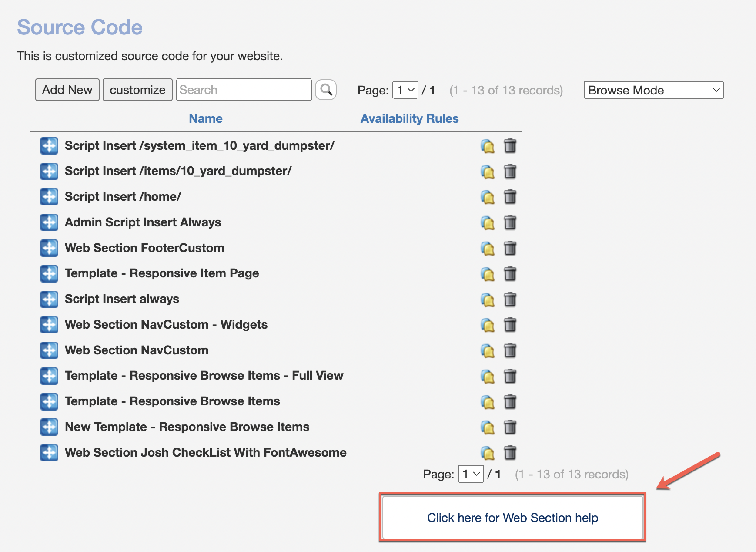This screenshot has height=552, width=756.
Task: Copy the Admin Script Insert Always entry
Action: click(x=488, y=223)
